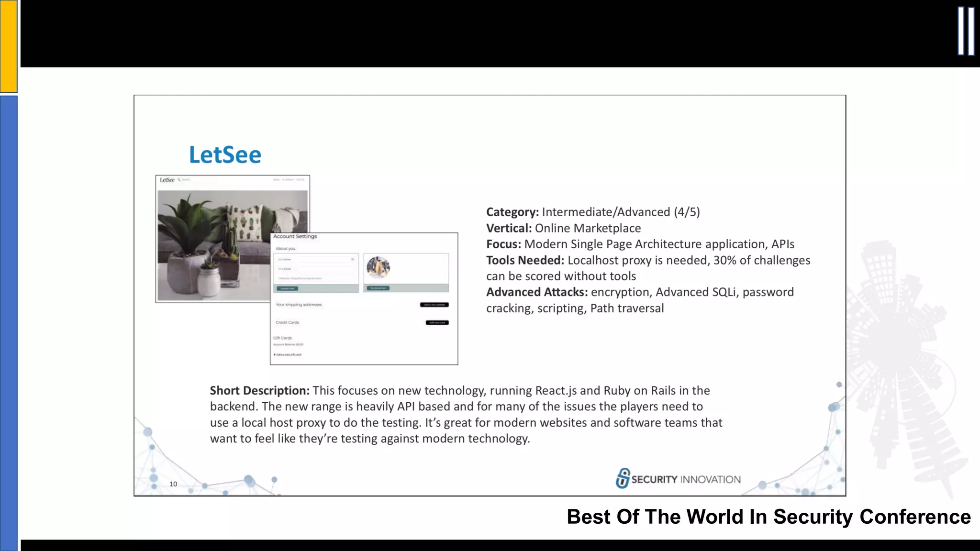
Task: Click the 'Short Description:' paragraph
Action: tap(466, 414)
